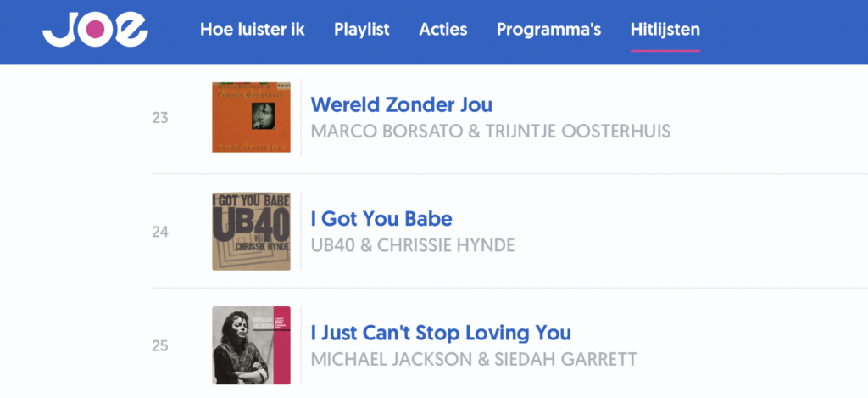Select chart position number 23
Viewport: 868px width, 398px height.
tap(160, 118)
